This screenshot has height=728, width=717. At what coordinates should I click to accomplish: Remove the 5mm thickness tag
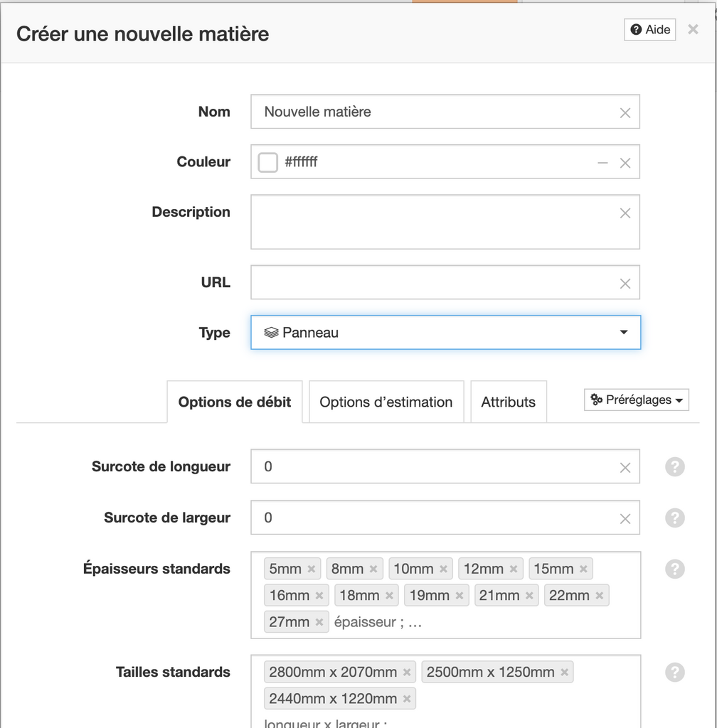311,569
